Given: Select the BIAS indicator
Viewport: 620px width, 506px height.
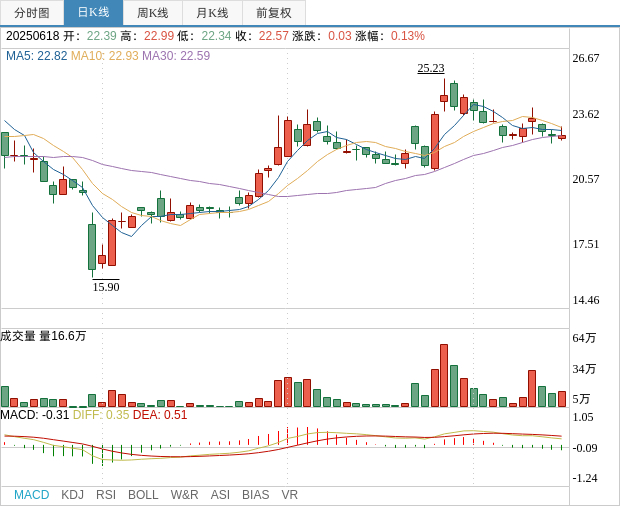Looking at the screenshot, I should 255,495.
